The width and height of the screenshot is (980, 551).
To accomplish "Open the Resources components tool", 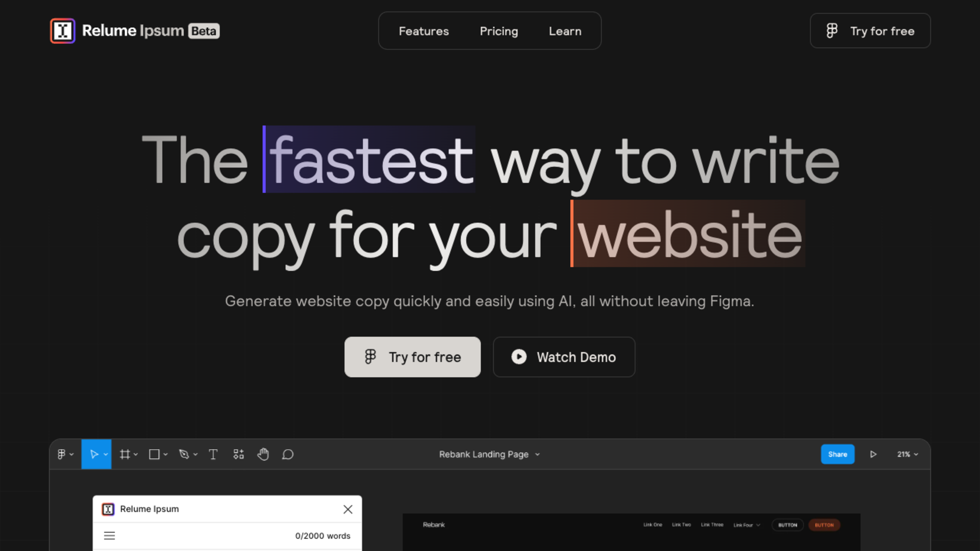I will [239, 454].
